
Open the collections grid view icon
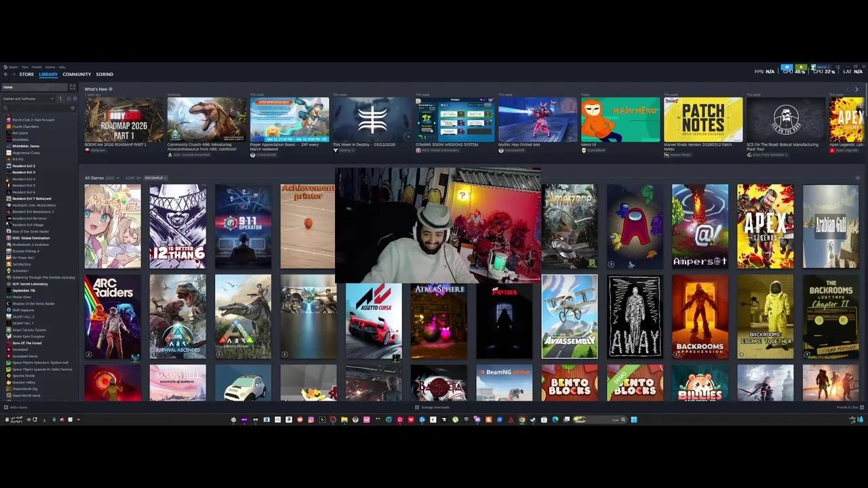73,87
